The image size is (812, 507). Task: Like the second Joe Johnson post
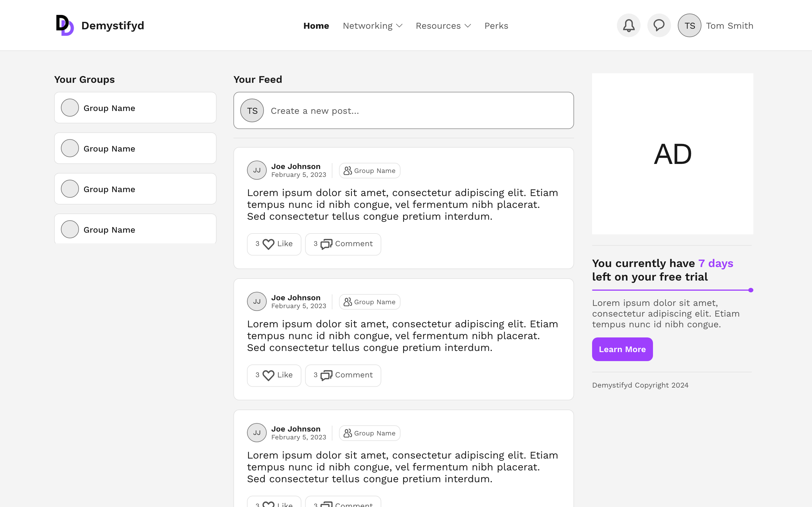[x=274, y=375]
